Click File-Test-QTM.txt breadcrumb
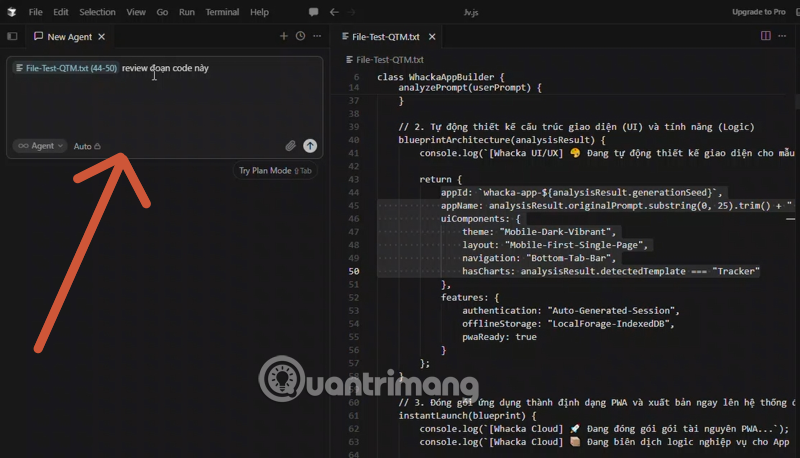The height and width of the screenshot is (458, 800). [x=385, y=60]
